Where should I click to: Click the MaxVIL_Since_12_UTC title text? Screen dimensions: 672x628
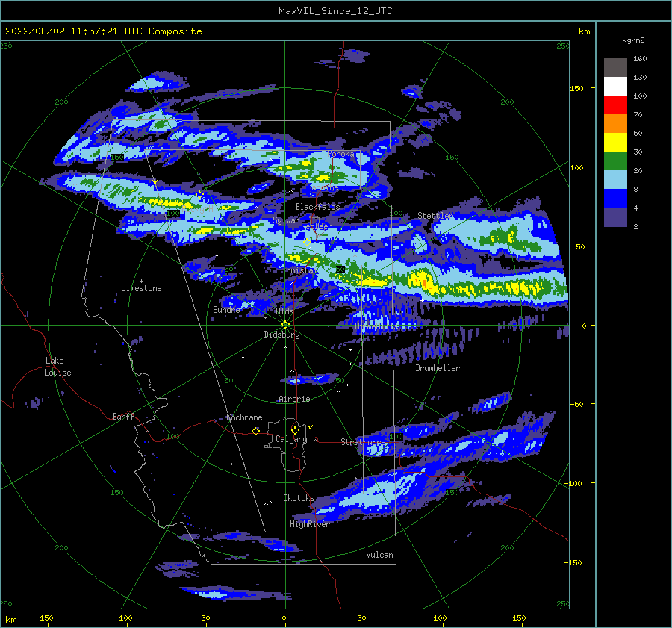pos(335,11)
